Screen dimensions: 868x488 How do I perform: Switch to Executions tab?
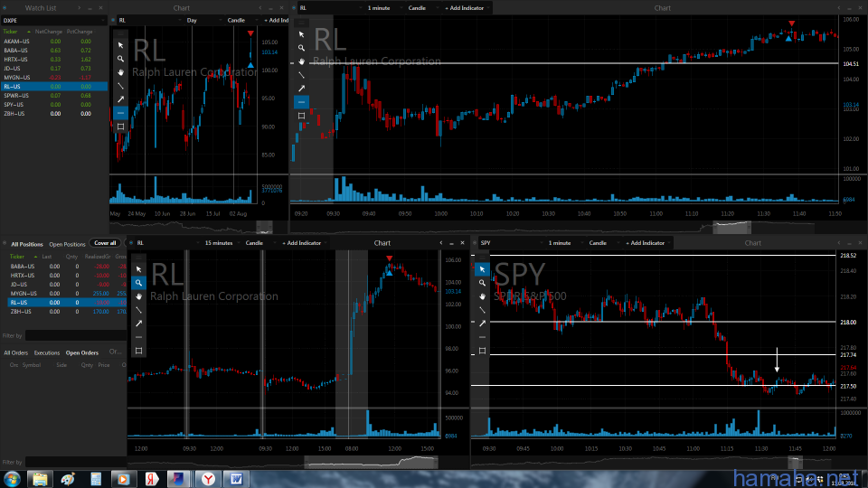tap(46, 353)
